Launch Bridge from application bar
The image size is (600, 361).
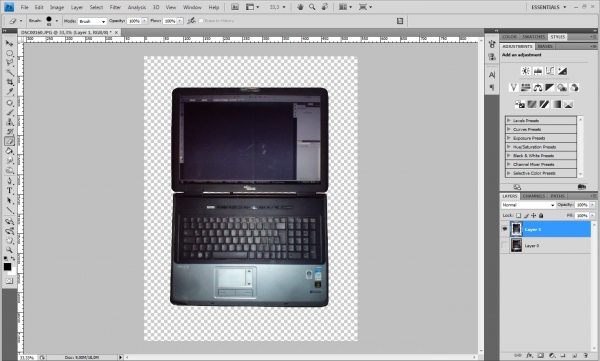pyautogui.click(x=235, y=7)
